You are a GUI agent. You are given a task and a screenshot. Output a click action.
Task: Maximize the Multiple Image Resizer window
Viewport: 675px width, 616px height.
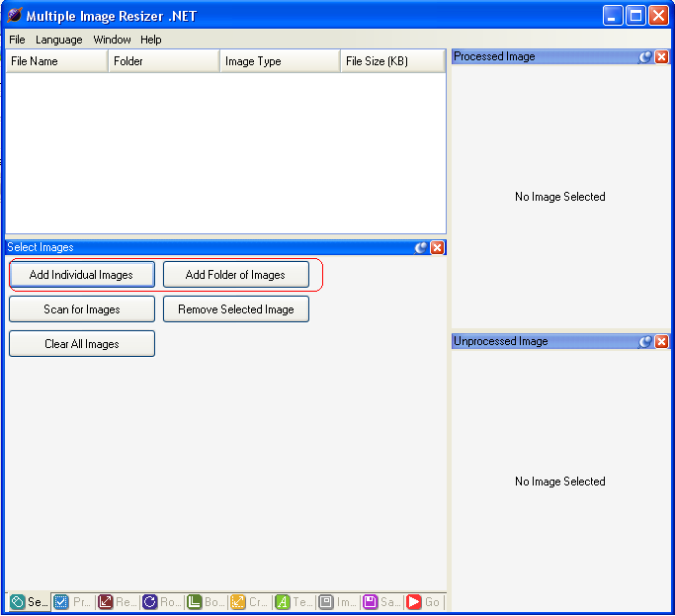pos(635,16)
